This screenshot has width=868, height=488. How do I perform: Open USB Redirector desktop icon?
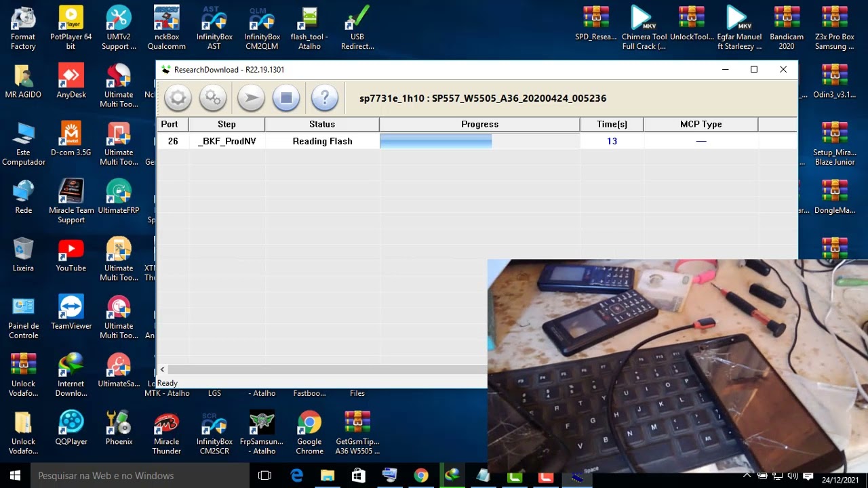[357, 28]
